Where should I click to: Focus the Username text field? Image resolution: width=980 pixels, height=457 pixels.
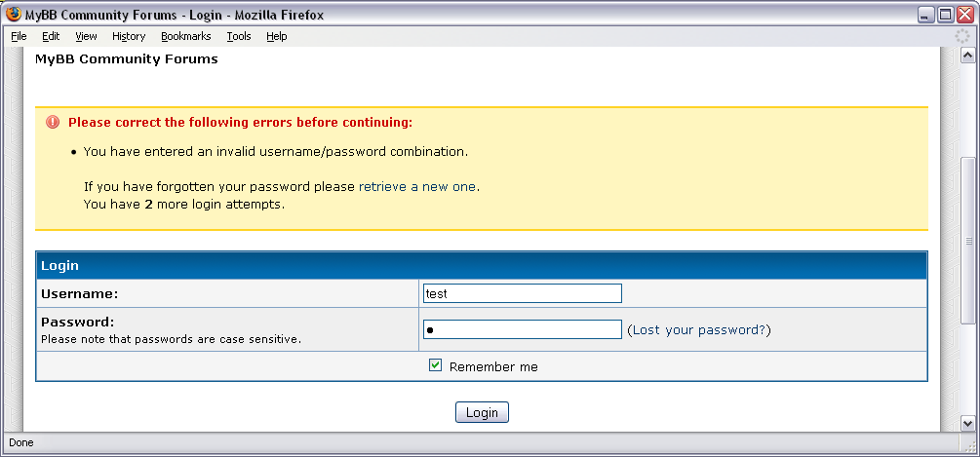[x=522, y=293]
